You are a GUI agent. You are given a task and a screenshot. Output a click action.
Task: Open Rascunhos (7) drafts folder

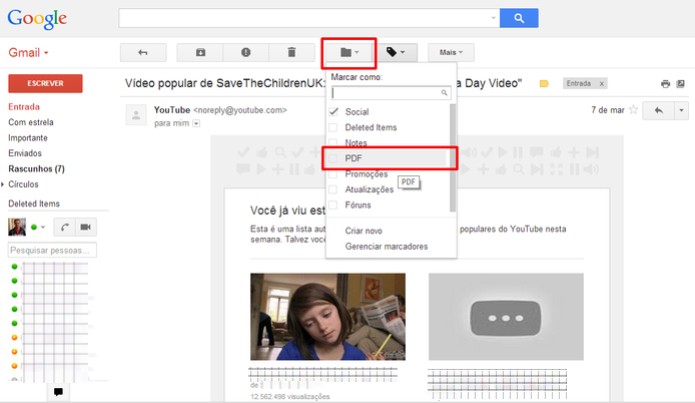click(x=36, y=168)
